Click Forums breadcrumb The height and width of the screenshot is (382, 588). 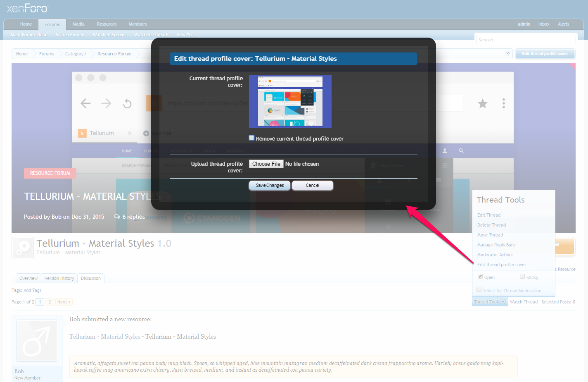[x=47, y=54]
